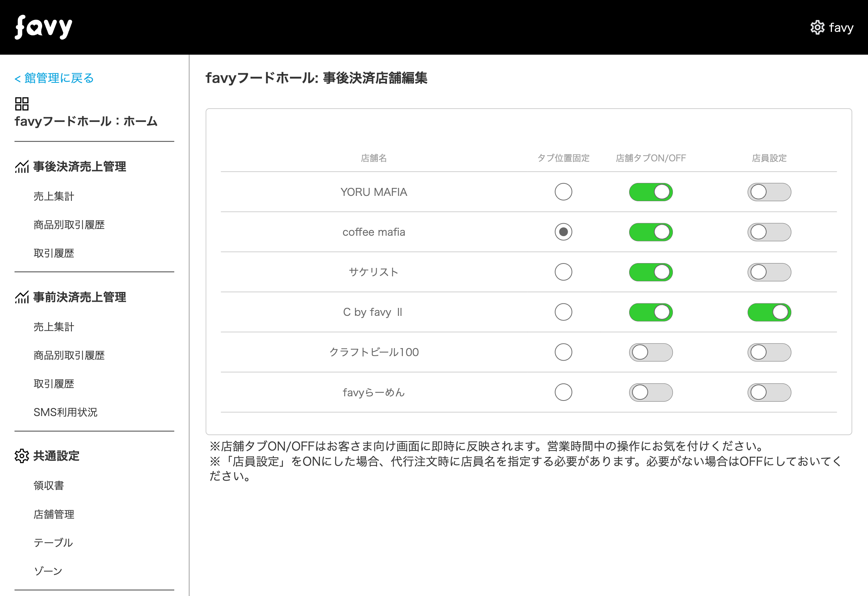Open テーブル under 共通設定

point(53,543)
